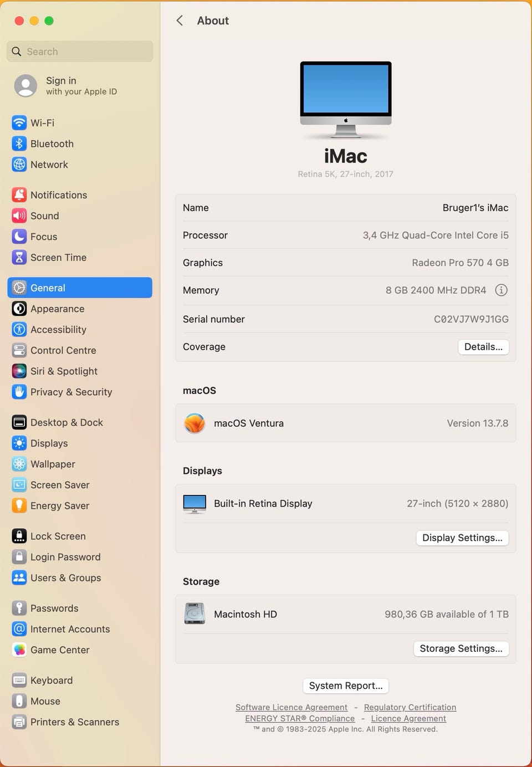This screenshot has width=532, height=767.
Task: Click the iMac illustration image
Action: click(346, 100)
